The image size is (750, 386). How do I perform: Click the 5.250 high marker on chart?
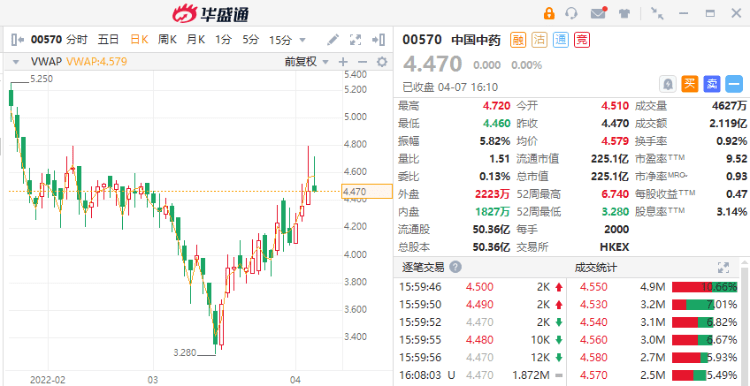click(41, 79)
